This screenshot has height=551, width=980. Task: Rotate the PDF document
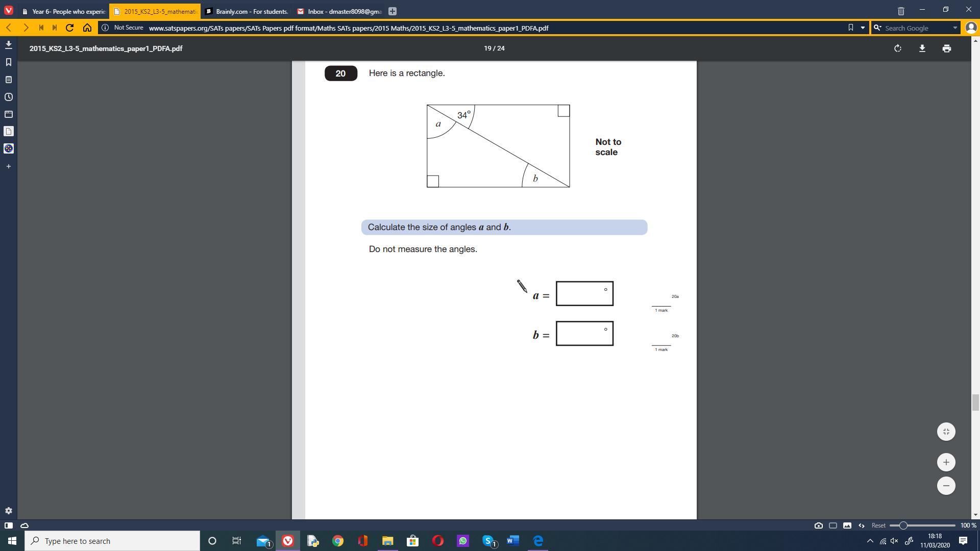click(x=897, y=48)
